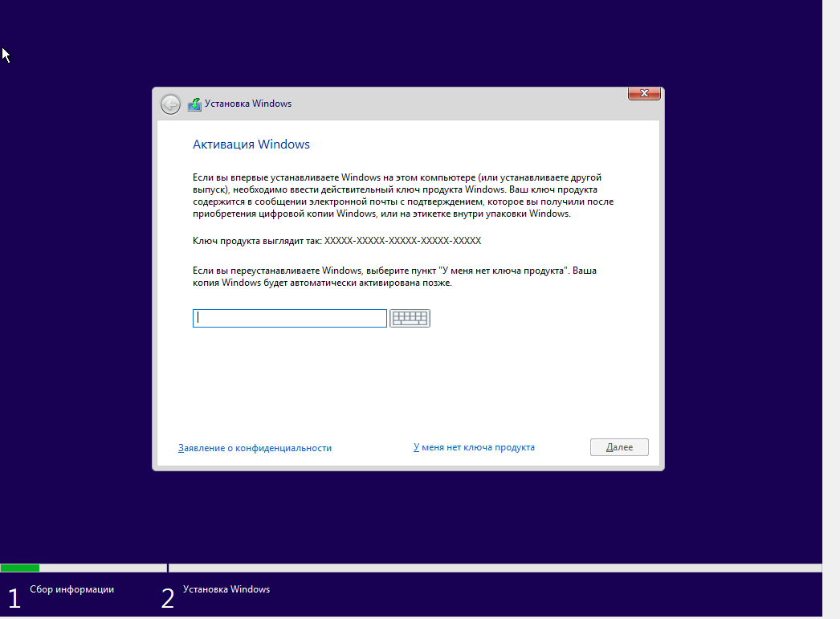
Task: Click the 'Сбор информации' step label
Action: pyautogui.click(x=71, y=589)
